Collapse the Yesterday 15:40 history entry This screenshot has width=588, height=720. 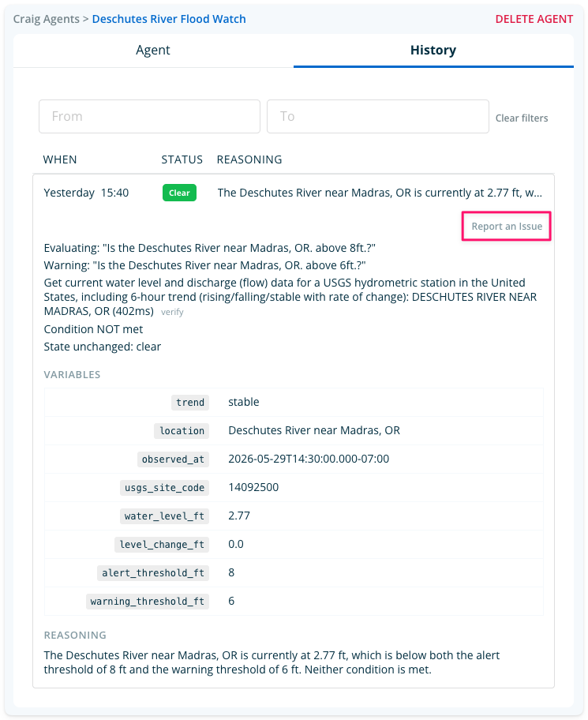294,193
